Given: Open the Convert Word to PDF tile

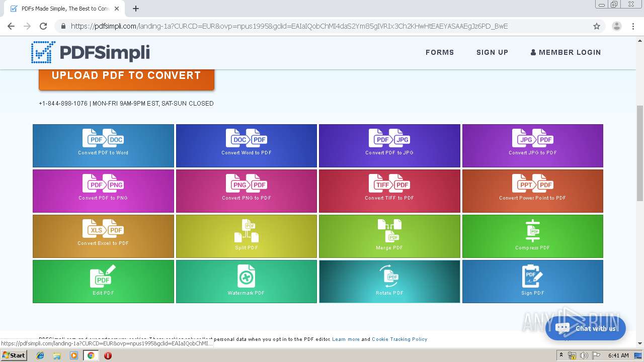Looking at the screenshot, I should coord(247,146).
